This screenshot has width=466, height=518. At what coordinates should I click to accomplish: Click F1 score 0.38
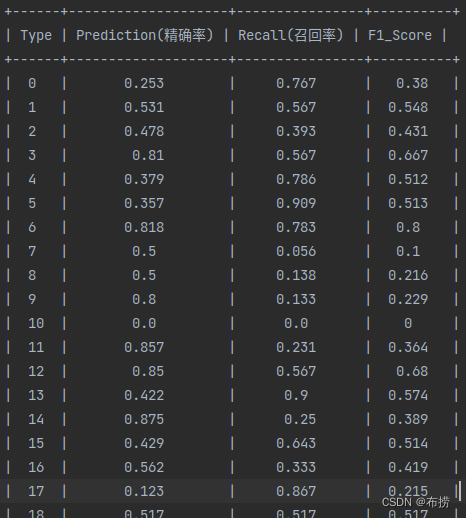[x=412, y=83]
